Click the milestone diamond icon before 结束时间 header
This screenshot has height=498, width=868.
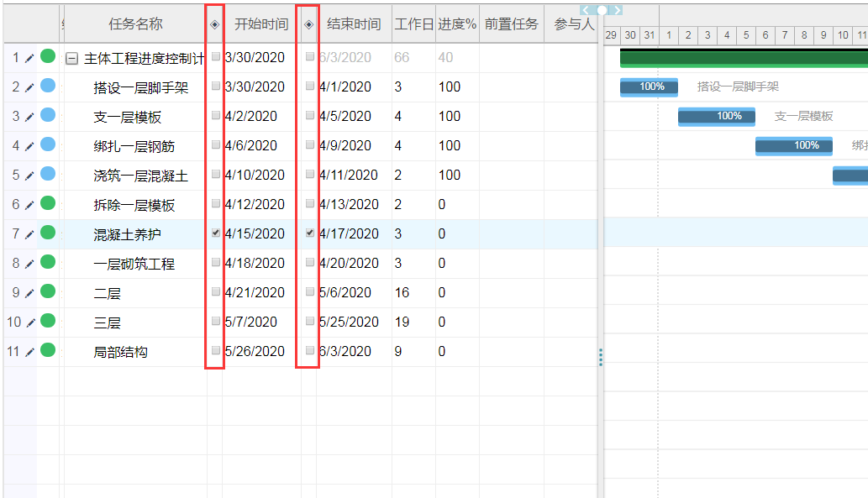(309, 25)
